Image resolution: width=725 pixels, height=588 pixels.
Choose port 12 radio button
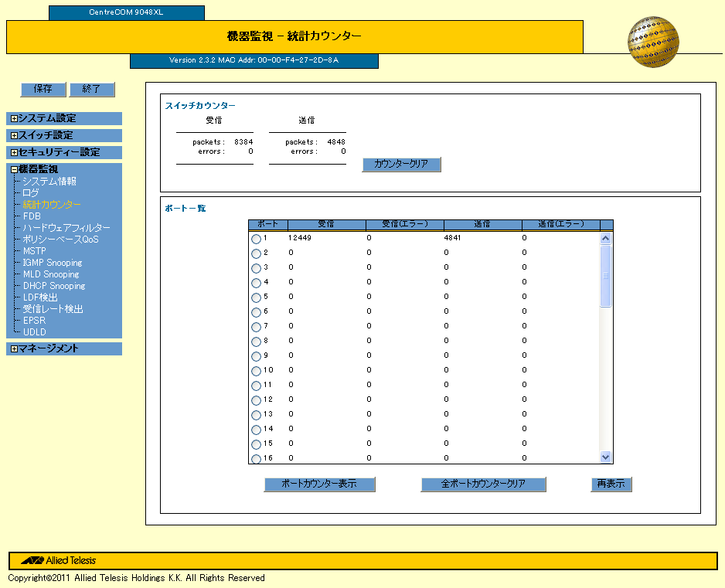point(257,400)
